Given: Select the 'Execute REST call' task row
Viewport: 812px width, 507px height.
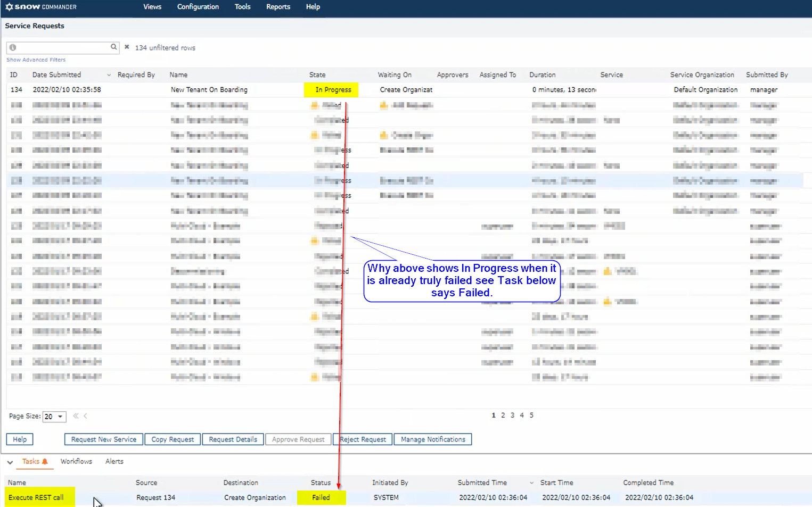Looking at the screenshot, I should click(405, 498).
